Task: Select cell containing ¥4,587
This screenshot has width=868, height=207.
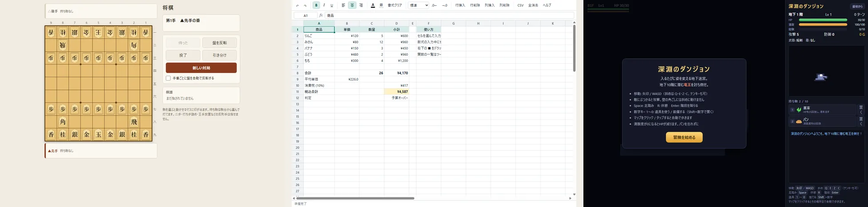Action: pos(397,92)
